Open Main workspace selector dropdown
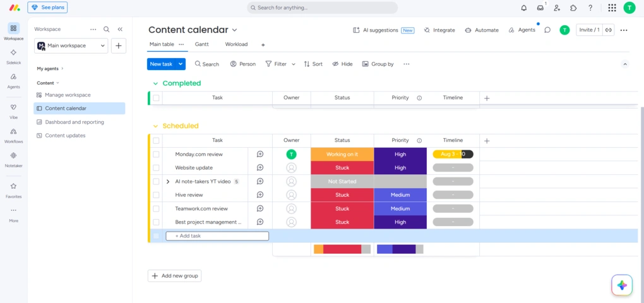Screen dimensions: 644x303 pos(71,45)
